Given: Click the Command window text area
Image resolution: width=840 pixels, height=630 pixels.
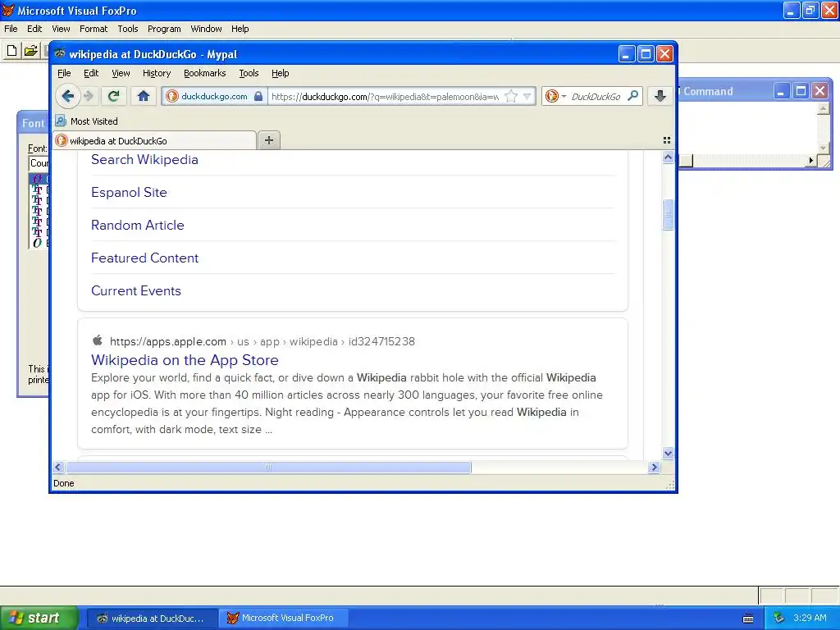Looking at the screenshot, I should (748, 128).
